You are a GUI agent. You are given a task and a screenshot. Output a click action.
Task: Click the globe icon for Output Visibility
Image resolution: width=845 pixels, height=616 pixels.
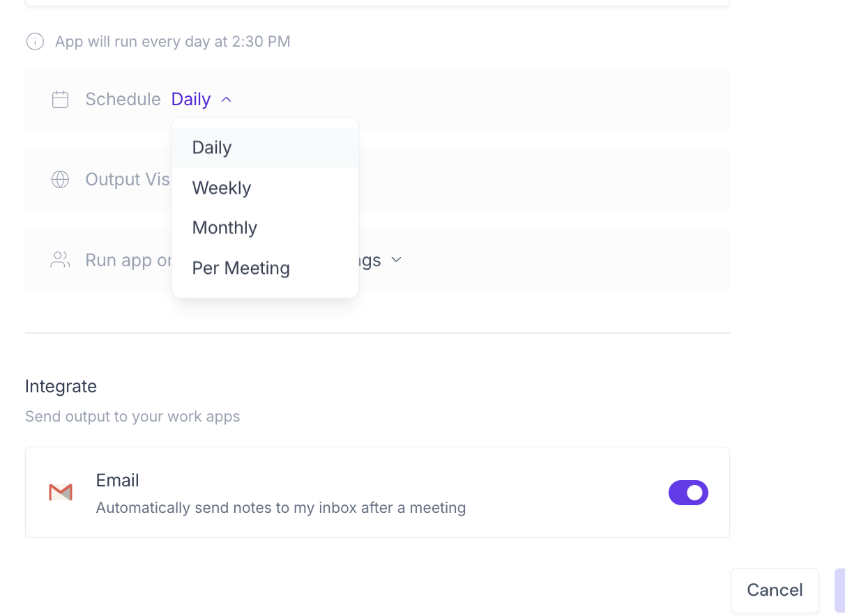[x=60, y=179]
